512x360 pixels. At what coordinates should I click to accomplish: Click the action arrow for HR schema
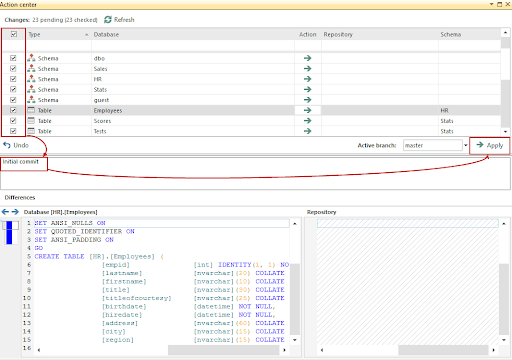coord(307,79)
